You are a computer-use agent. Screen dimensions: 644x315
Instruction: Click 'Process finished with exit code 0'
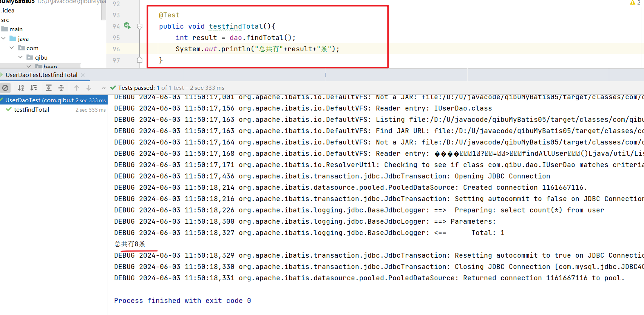182,301
